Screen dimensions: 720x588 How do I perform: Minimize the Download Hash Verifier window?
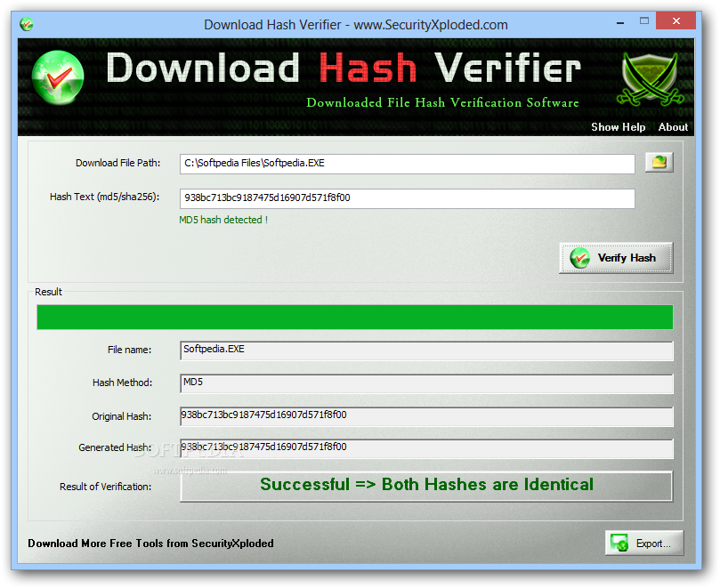620,21
